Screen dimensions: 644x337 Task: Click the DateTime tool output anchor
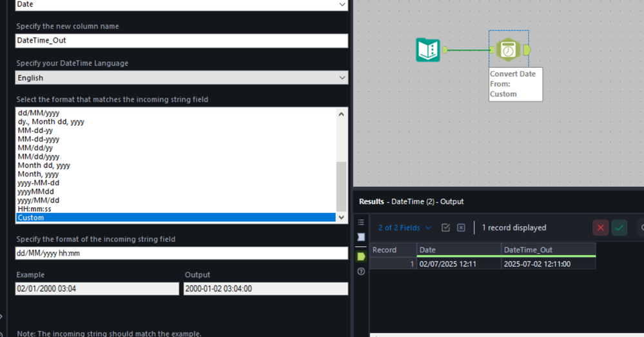(527, 50)
